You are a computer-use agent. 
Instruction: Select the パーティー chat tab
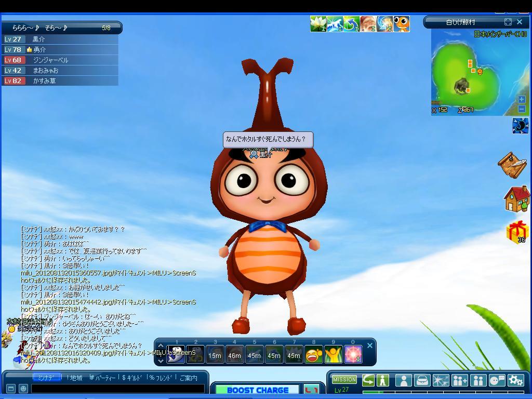click(x=102, y=378)
